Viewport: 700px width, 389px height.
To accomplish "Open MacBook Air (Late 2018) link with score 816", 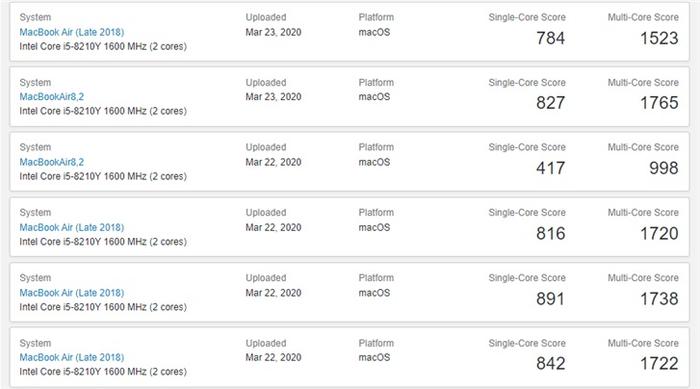I will pyautogui.click(x=71, y=227).
